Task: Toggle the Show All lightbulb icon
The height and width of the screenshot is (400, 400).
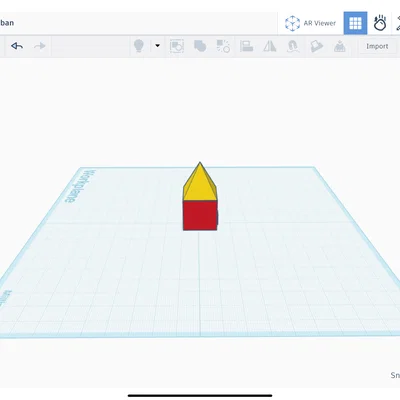Action: 139,46
